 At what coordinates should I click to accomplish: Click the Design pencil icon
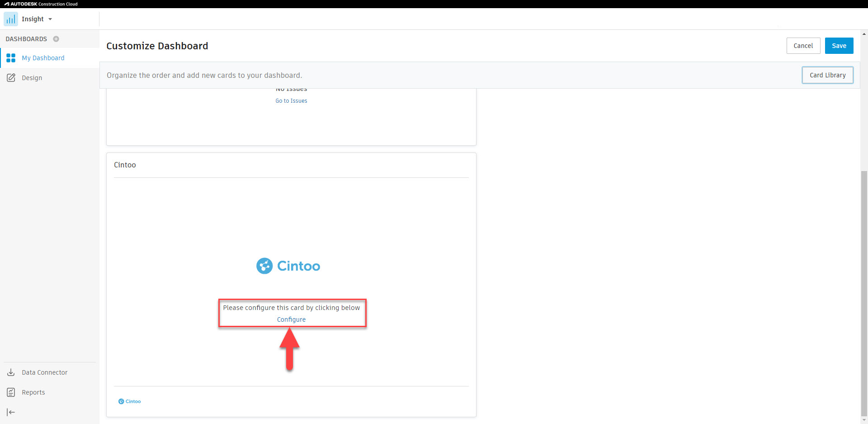pos(11,78)
